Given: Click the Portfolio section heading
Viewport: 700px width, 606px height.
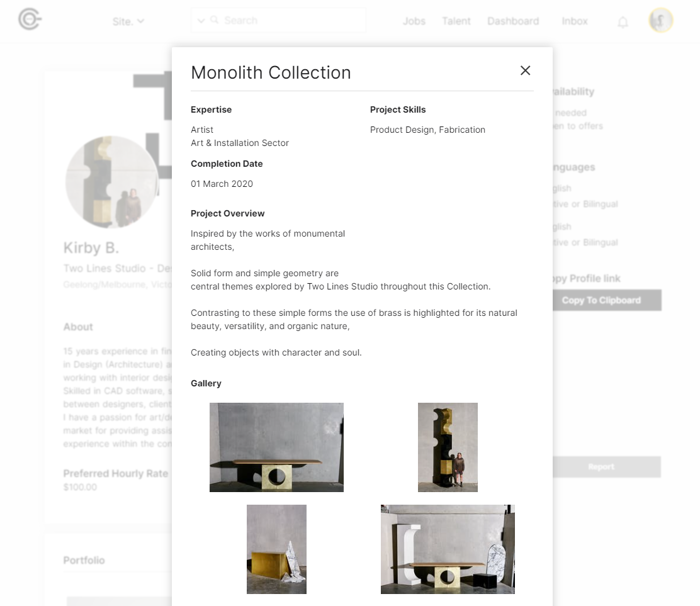Looking at the screenshot, I should 84,560.
